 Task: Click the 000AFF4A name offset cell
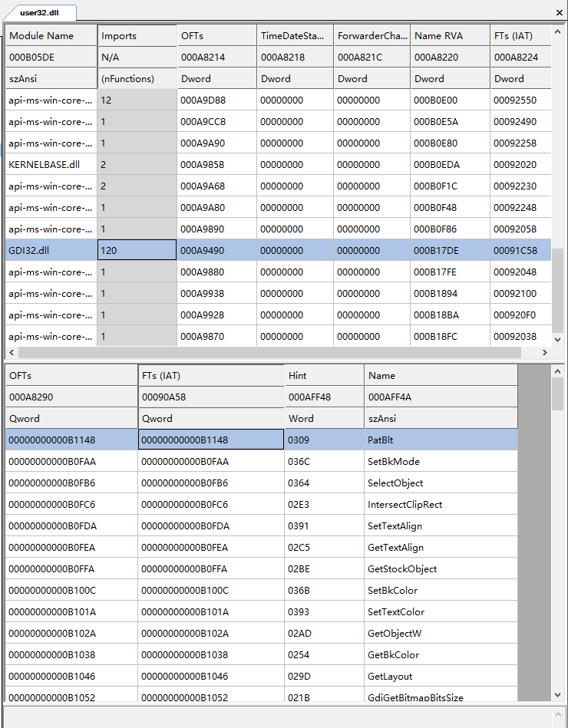(x=441, y=397)
